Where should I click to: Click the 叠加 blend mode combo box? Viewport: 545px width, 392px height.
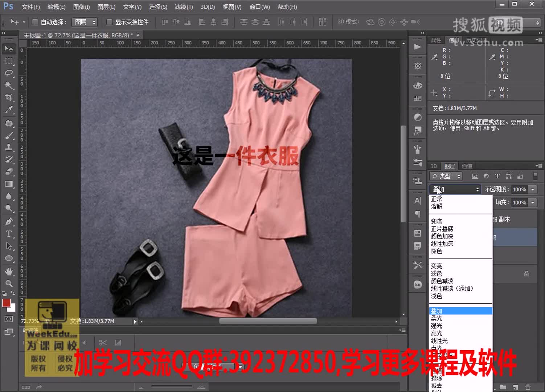pyautogui.click(x=455, y=189)
